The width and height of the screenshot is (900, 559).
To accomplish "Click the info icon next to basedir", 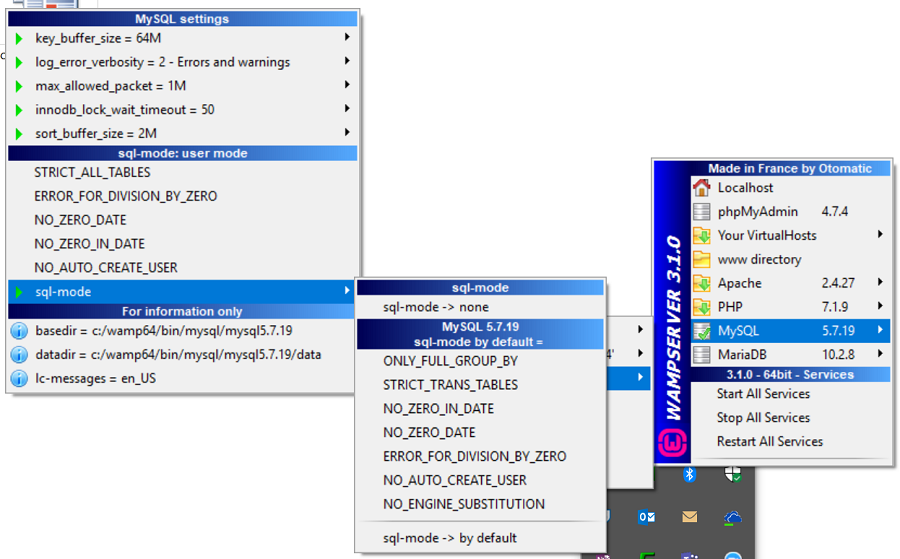I will [x=19, y=331].
